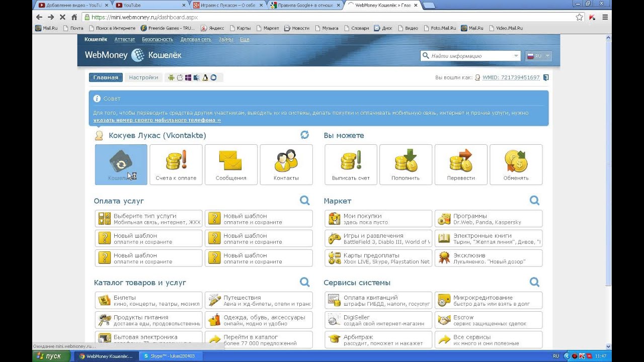Click the Перевести coins tile
The image size is (644, 362).
point(461,164)
